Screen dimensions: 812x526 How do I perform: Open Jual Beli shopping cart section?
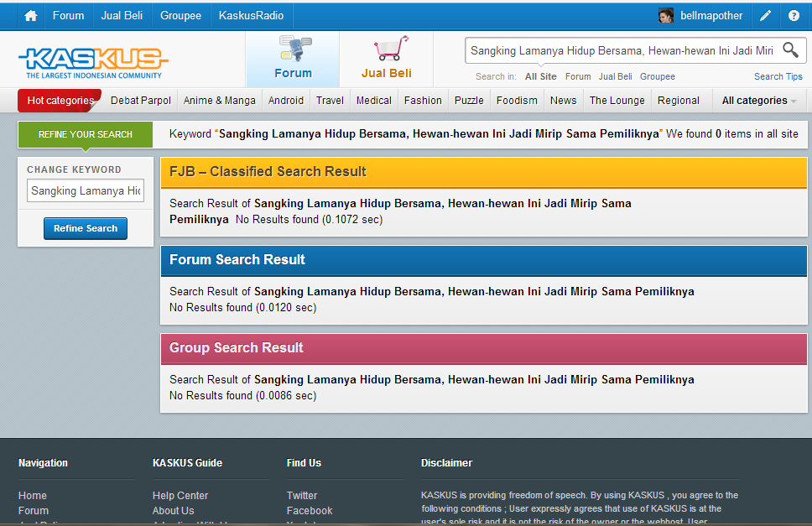point(387,59)
